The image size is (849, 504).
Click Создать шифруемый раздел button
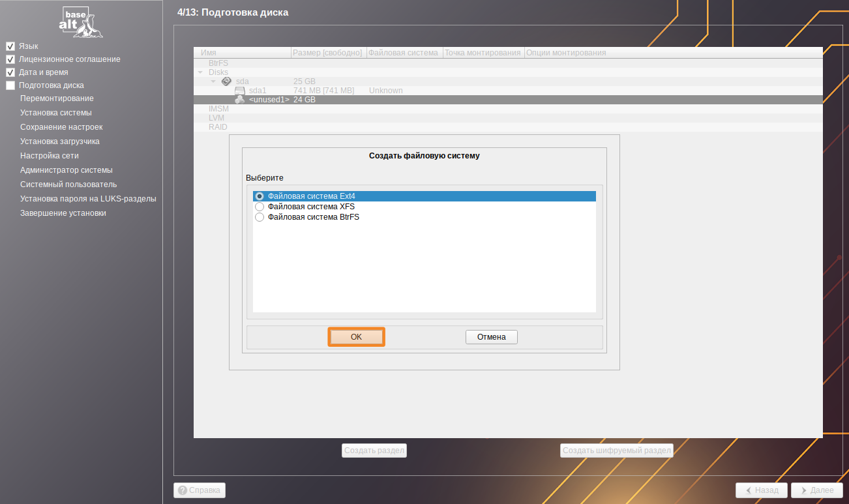(616, 451)
